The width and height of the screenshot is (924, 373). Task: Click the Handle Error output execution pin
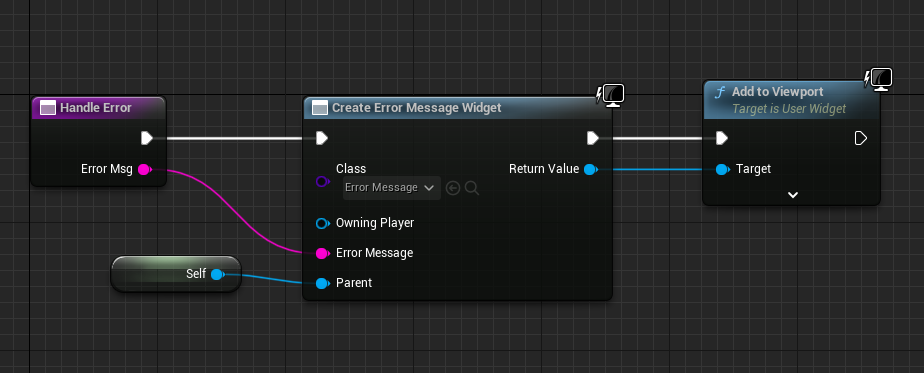coord(147,138)
